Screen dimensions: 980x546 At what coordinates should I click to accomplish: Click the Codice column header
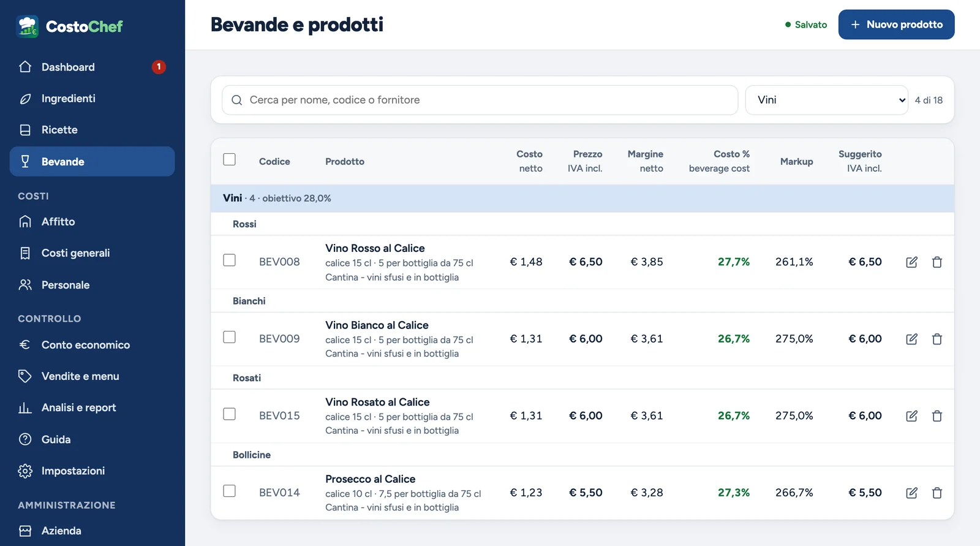coord(274,162)
